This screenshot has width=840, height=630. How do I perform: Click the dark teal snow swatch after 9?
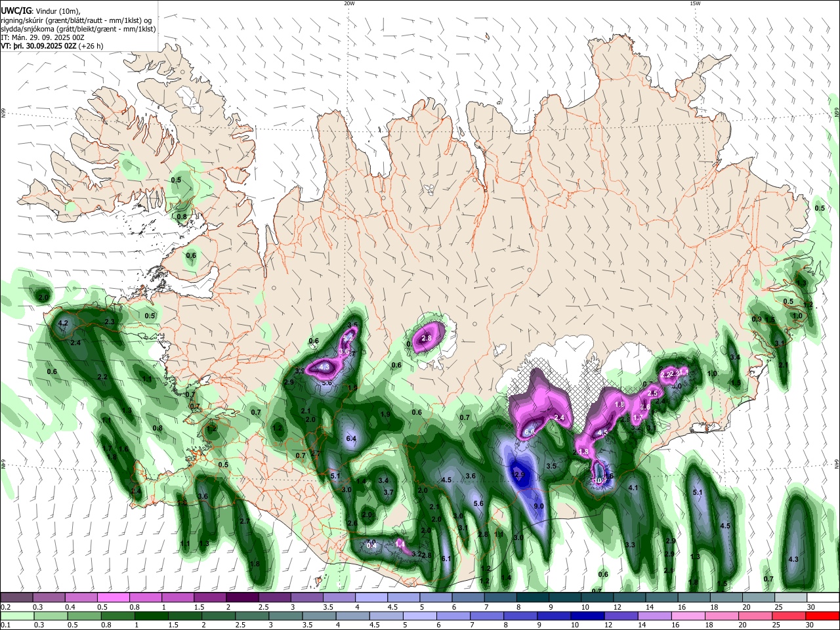566,597
